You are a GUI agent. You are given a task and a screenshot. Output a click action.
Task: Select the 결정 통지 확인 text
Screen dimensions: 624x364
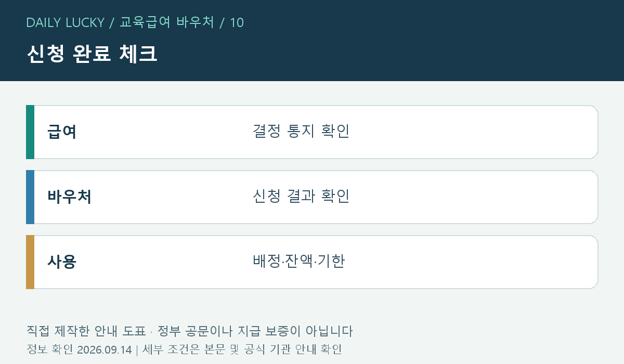click(301, 132)
